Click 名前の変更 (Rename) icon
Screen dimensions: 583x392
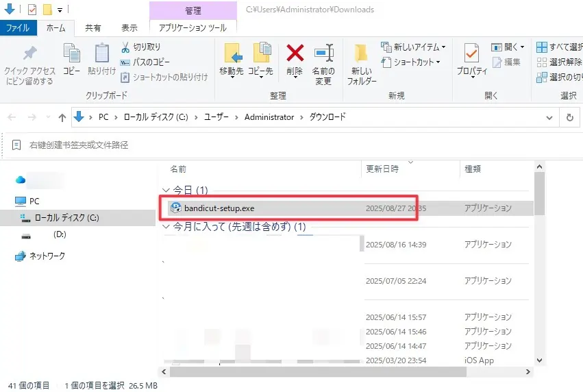coord(323,53)
